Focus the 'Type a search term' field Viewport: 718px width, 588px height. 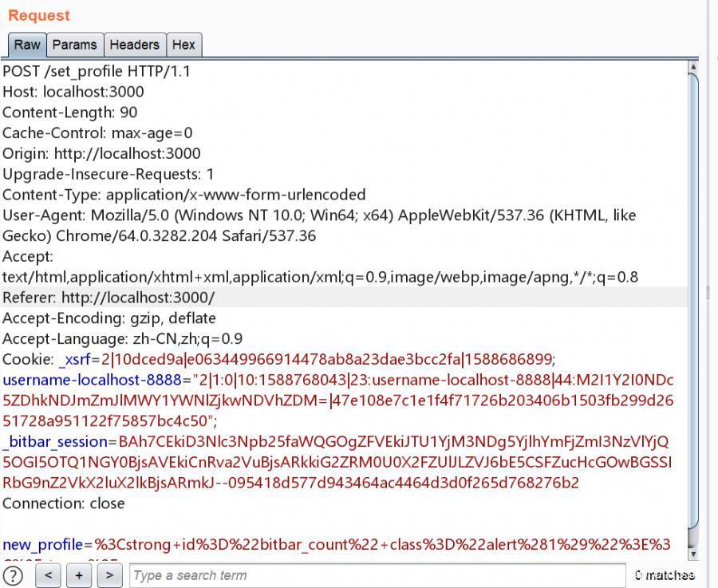point(377,575)
